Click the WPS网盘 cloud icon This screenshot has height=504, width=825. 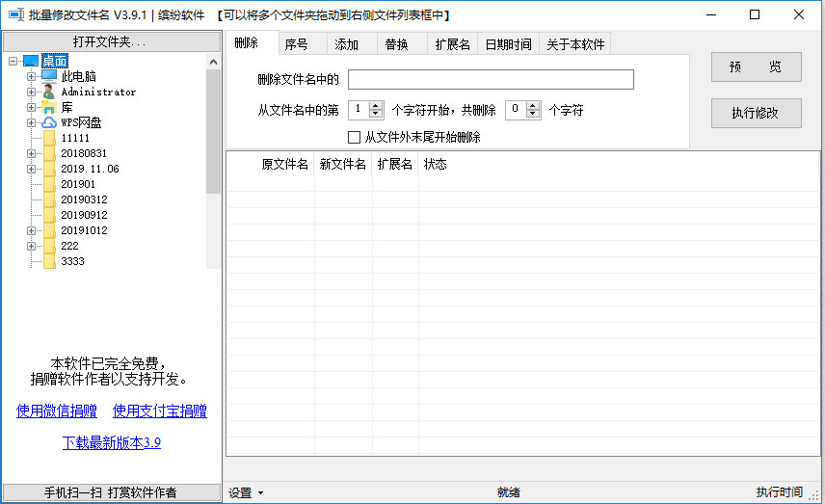click(49, 122)
